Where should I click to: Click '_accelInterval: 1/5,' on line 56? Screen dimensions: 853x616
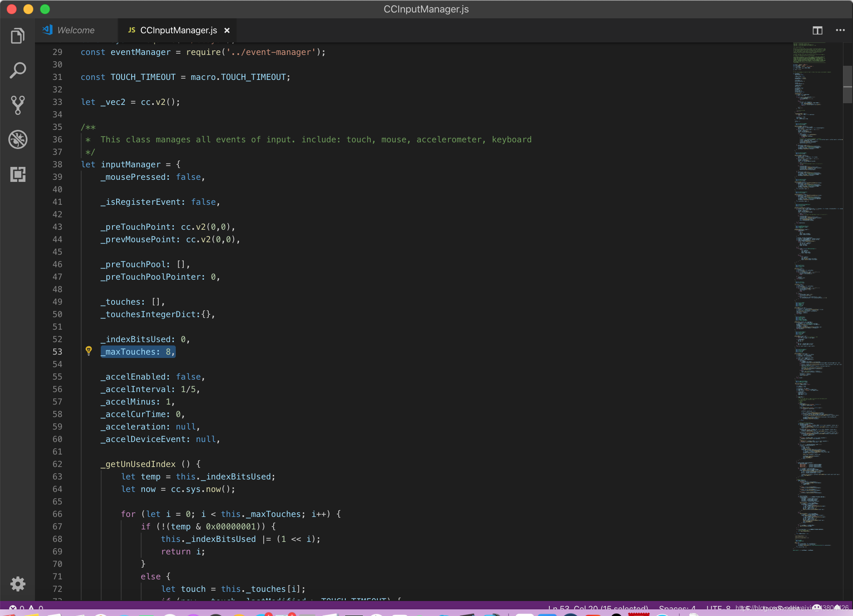pos(150,389)
